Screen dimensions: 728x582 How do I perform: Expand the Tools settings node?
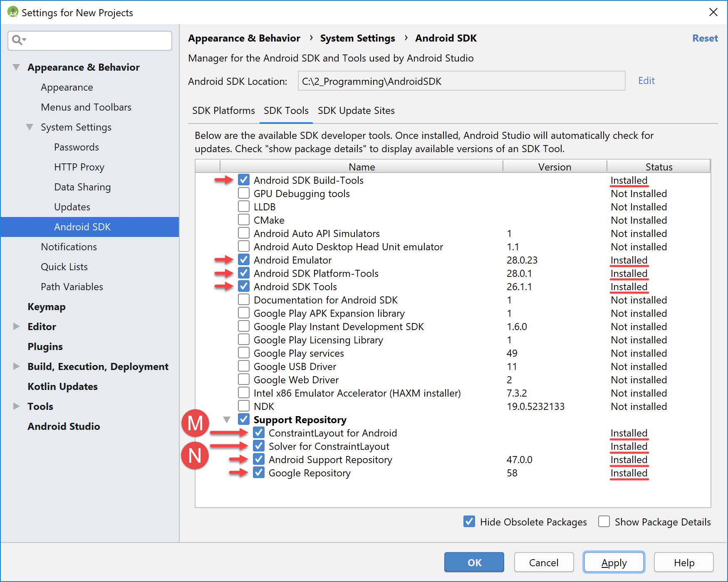16,406
